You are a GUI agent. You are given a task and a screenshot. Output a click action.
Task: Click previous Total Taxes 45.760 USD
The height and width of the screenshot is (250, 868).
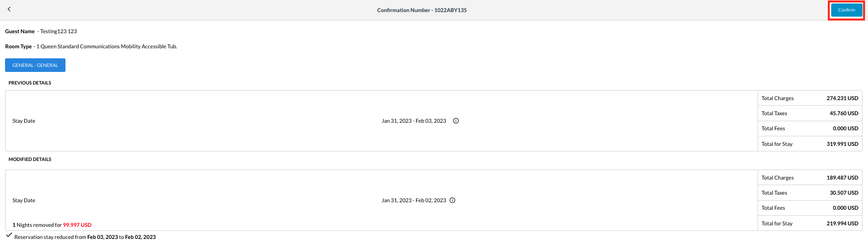coord(843,113)
